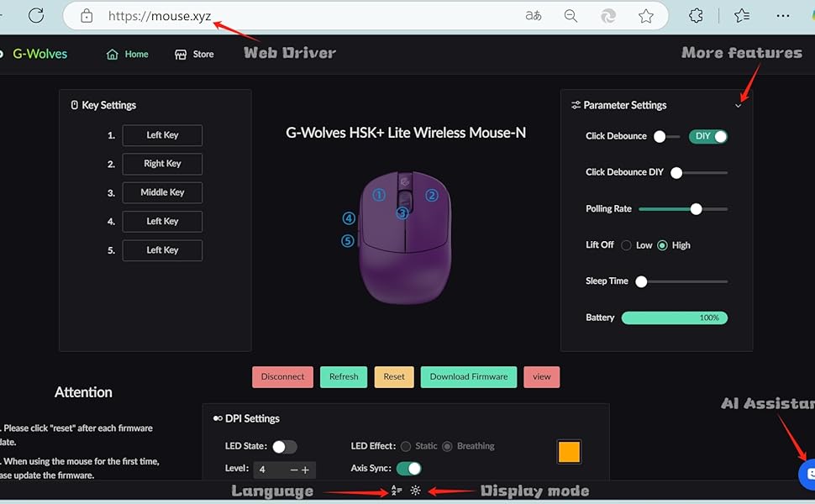
Task: Open the Favorites list icon in toolbar
Action: click(x=742, y=16)
